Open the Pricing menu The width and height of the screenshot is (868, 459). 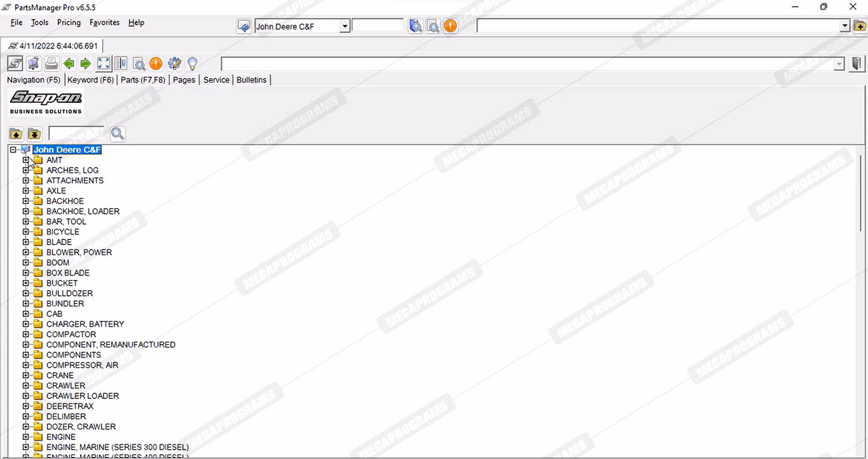pos(69,22)
